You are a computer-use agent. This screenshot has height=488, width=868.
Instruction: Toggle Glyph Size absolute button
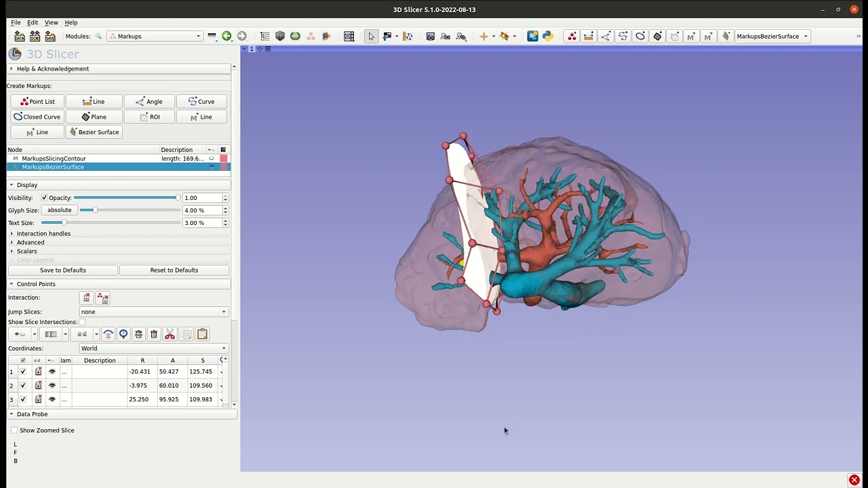point(59,210)
